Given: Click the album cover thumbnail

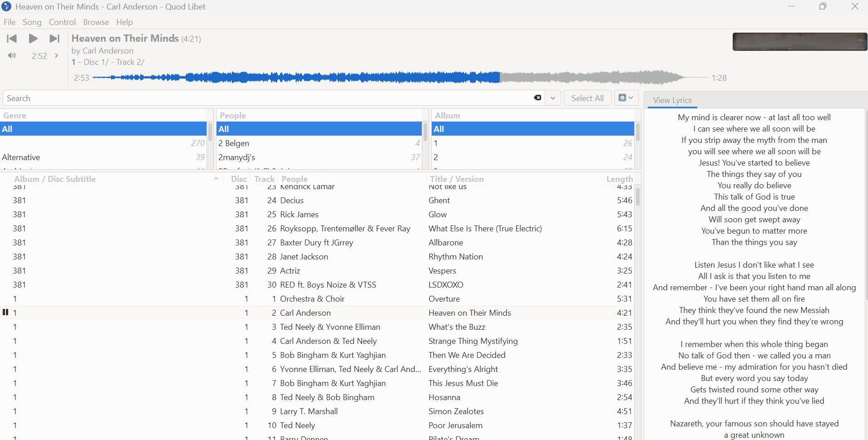Looking at the screenshot, I should click(799, 42).
